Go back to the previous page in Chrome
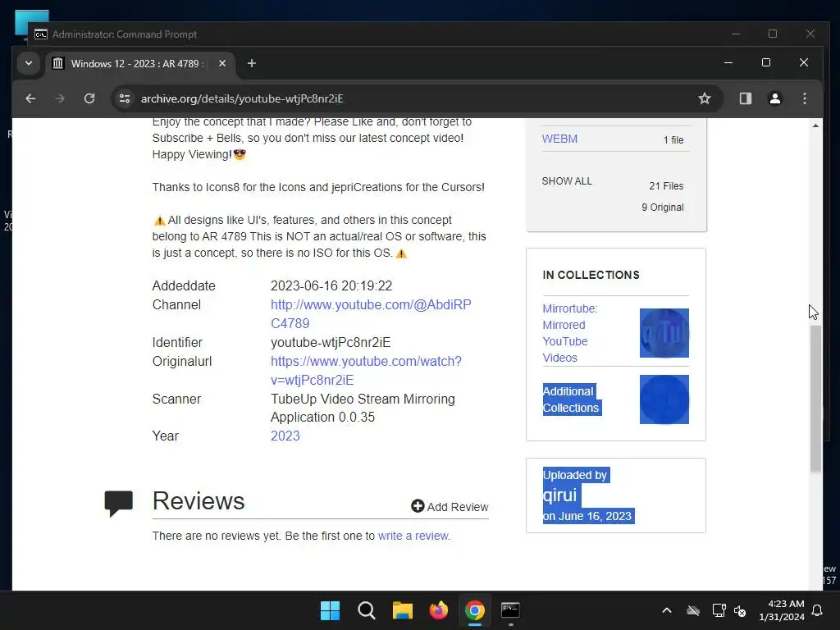The image size is (840, 630). pyautogui.click(x=30, y=98)
